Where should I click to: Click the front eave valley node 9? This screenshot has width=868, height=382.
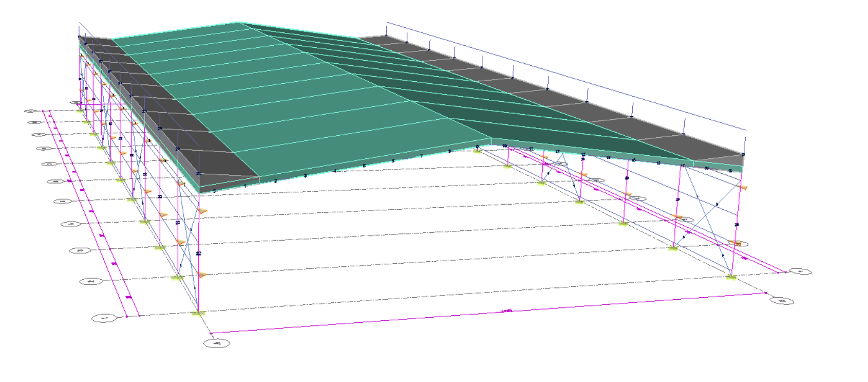tap(477, 147)
